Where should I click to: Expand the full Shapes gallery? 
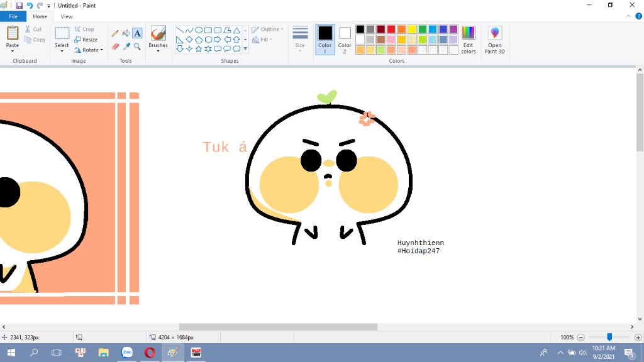tap(245, 49)
